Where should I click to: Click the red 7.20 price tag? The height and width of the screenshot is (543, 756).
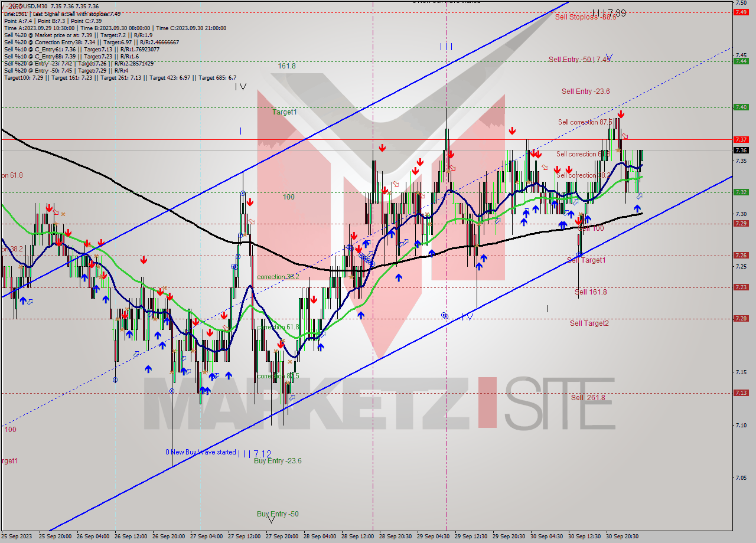tap(741, 318)
